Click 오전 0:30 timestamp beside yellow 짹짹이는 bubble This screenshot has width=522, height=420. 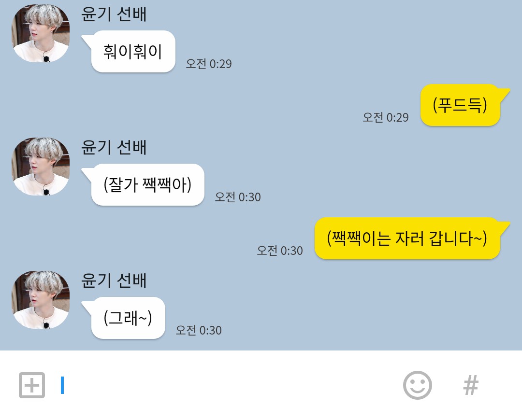click(x=280, y=251)
